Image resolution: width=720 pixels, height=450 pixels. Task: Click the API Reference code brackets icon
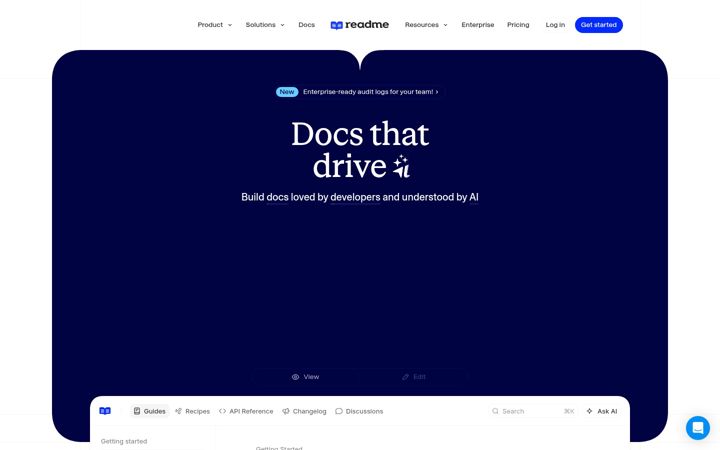pyautogui.click(x=222, y=411)
